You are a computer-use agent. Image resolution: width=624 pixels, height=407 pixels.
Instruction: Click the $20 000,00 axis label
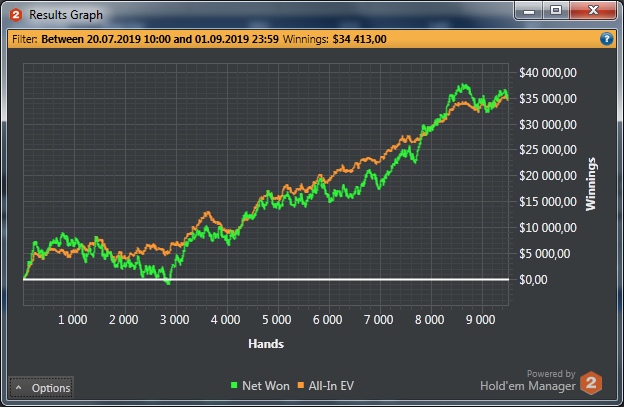(x=548, y=176)
